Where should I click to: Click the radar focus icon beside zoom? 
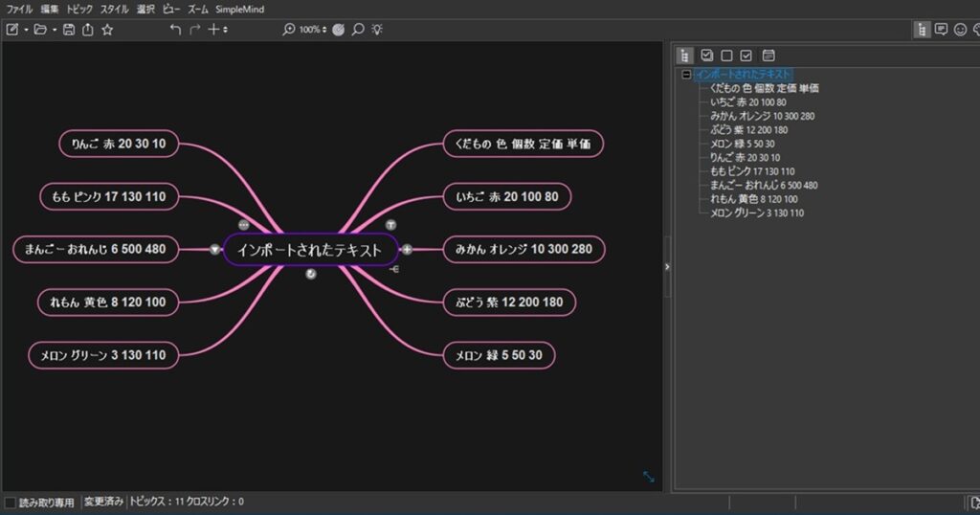point(339,30)
